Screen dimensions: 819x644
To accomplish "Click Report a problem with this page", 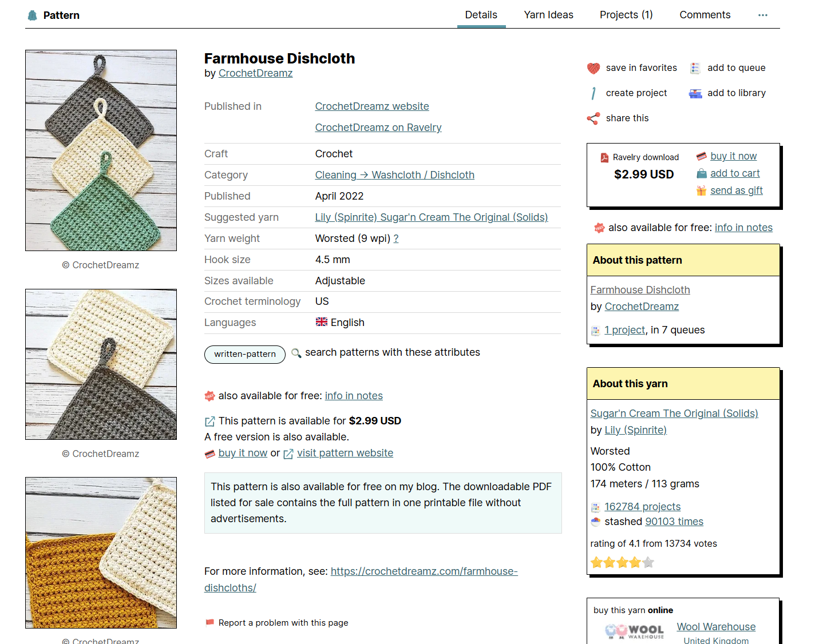I will [283, 623].
